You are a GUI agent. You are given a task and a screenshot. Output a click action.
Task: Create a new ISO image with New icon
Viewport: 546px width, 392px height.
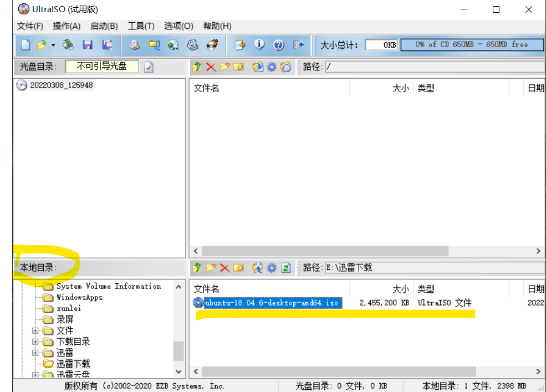[25, 45]
